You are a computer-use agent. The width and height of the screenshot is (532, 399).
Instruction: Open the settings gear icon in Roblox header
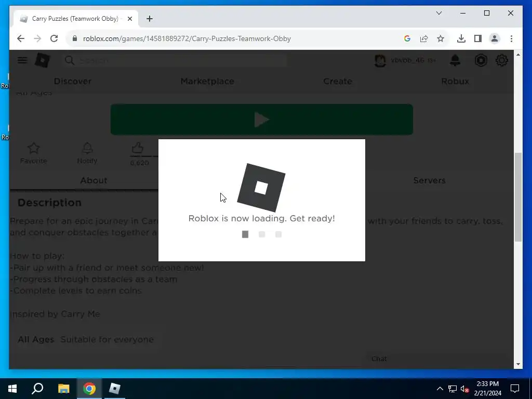pyautogui.click(x=501, y=60)
